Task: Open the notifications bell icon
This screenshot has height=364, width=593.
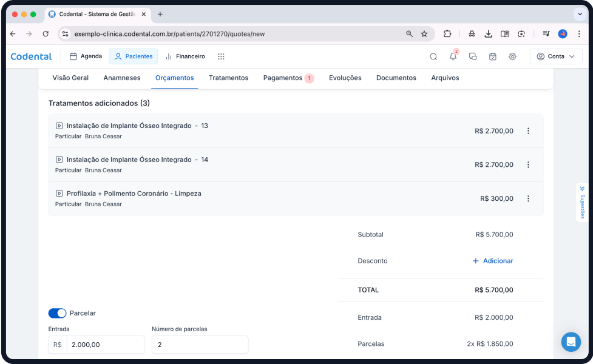Action: [x=453, y=56]
